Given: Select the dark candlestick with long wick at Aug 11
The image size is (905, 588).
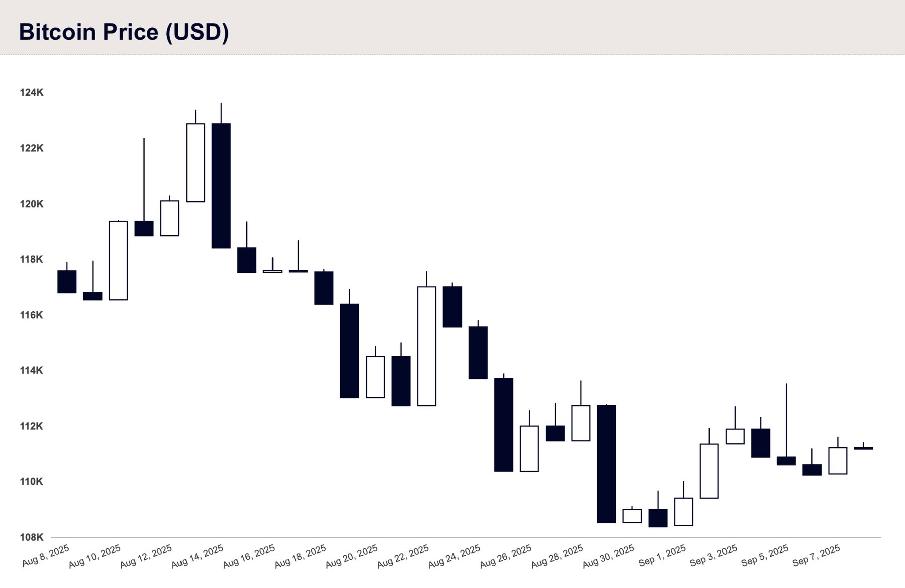Looking at the screenshot, I should pos(144,187).
